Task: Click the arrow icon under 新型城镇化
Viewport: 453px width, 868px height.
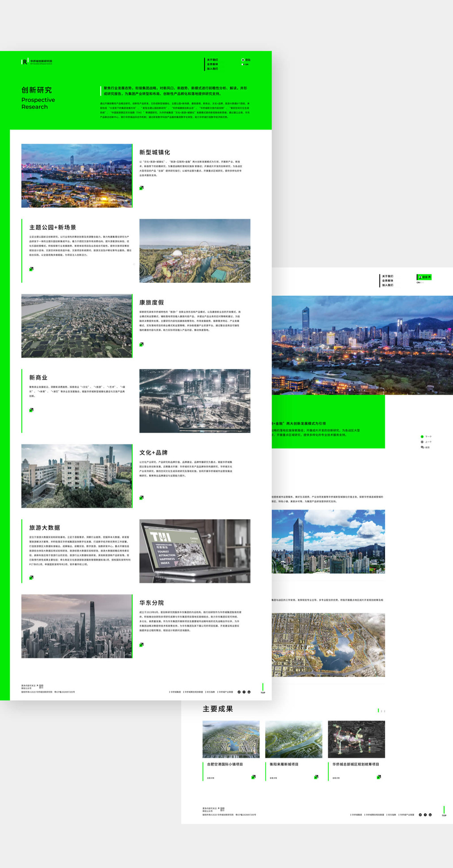Action: coord(142,188)
